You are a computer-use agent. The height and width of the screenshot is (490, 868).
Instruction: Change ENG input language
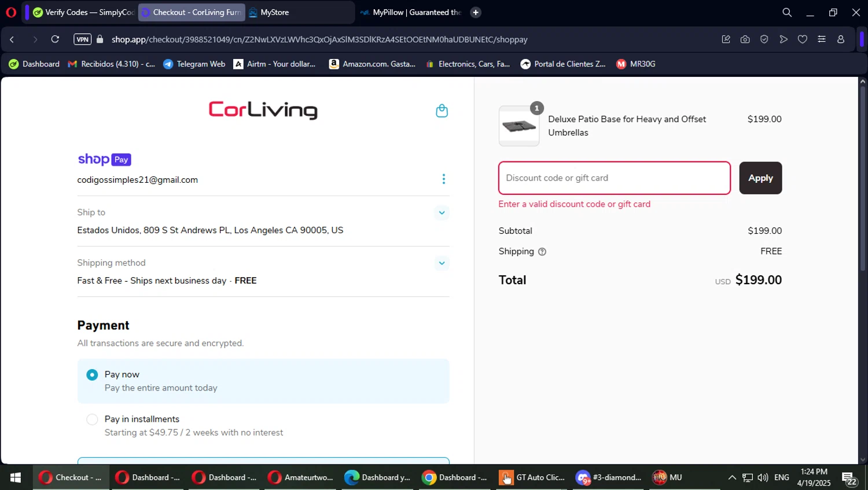(782, 477)
